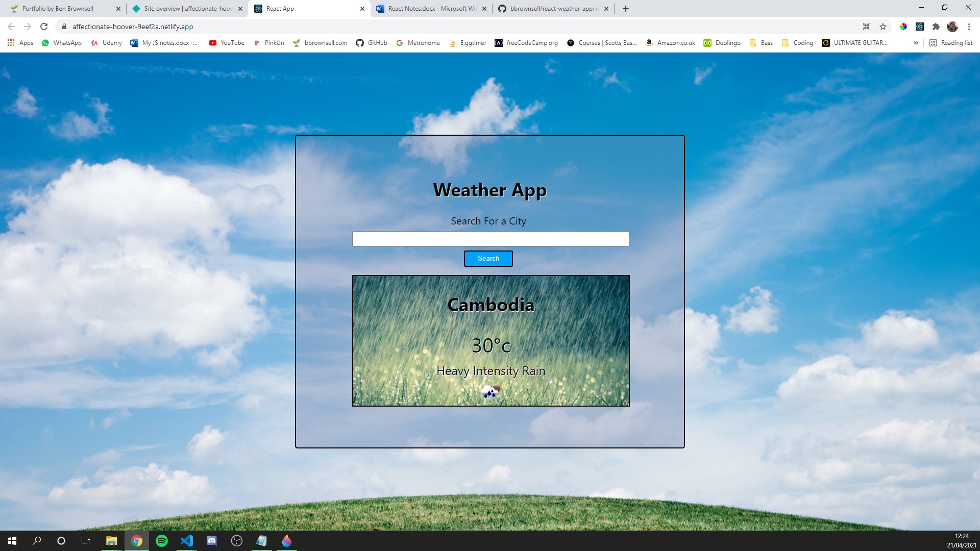Open Task View on the taskbar

click(86, 541)
